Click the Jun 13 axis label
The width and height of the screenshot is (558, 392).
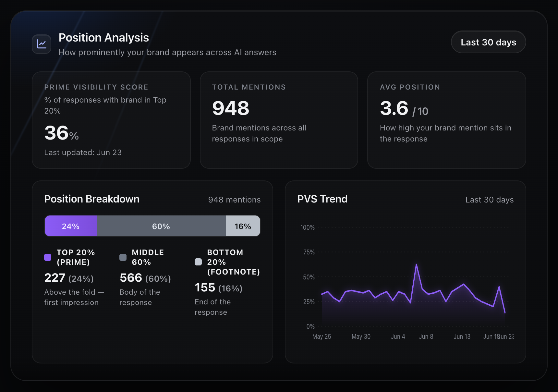click(x=462, y=337)
